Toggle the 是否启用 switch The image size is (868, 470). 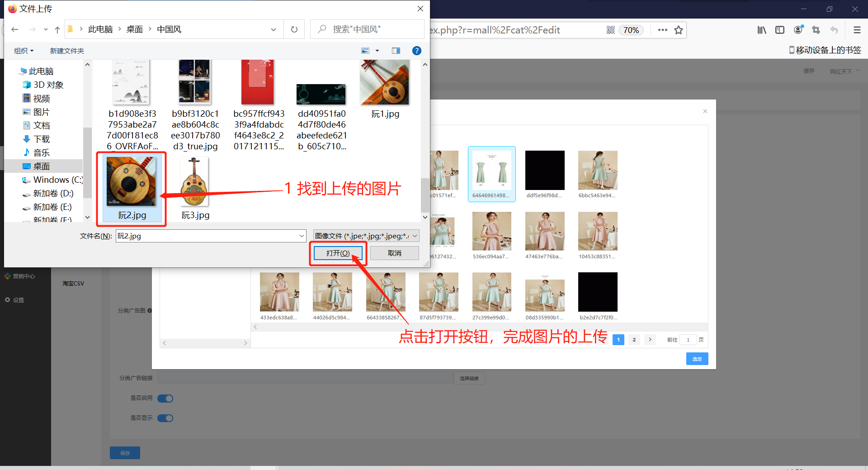[165, 399]
